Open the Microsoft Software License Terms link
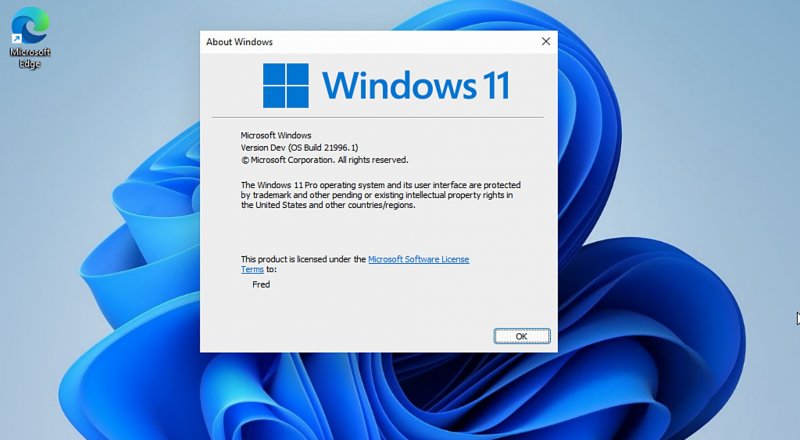 pyautogui.click(x=418, y=259)
